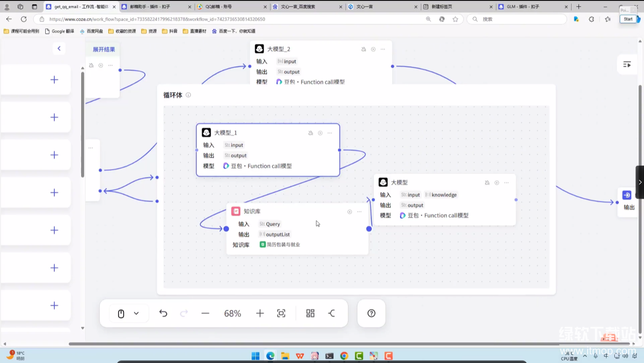Click the 展开结果 link
The width and height of the screenshot is (644, 363).
pyautogui.click(x=104, y=49)
